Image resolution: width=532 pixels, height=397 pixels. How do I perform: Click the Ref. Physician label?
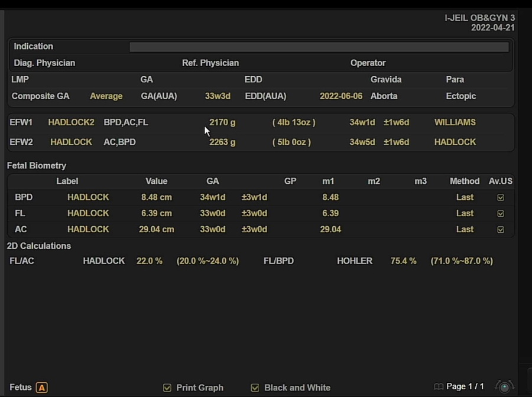[x=210, y=63]
